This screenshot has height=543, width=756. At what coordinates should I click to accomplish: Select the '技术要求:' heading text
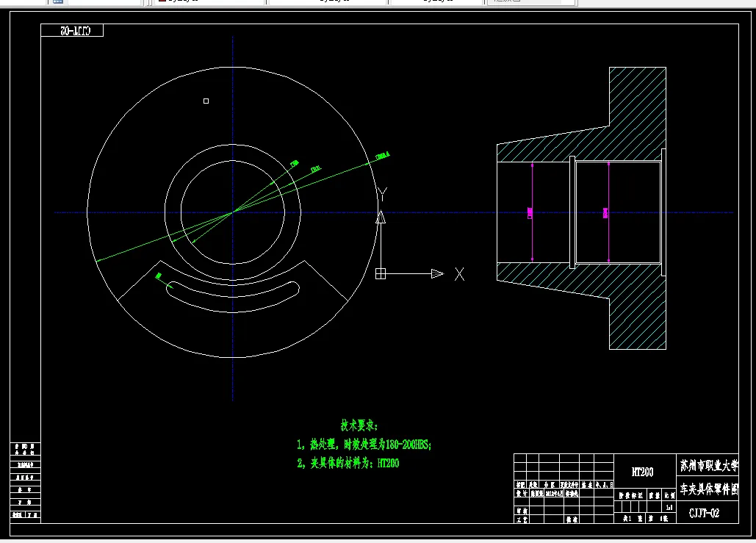coord(359,425)
